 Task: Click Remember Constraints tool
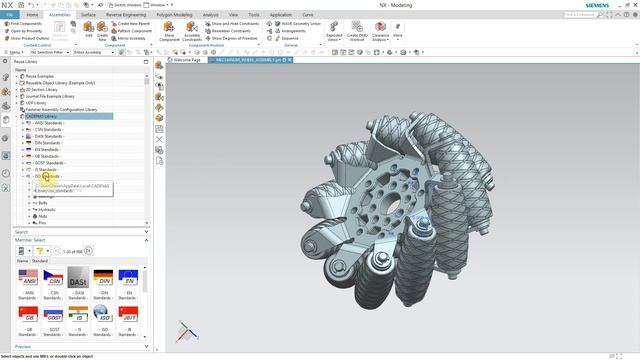[228, 31]
